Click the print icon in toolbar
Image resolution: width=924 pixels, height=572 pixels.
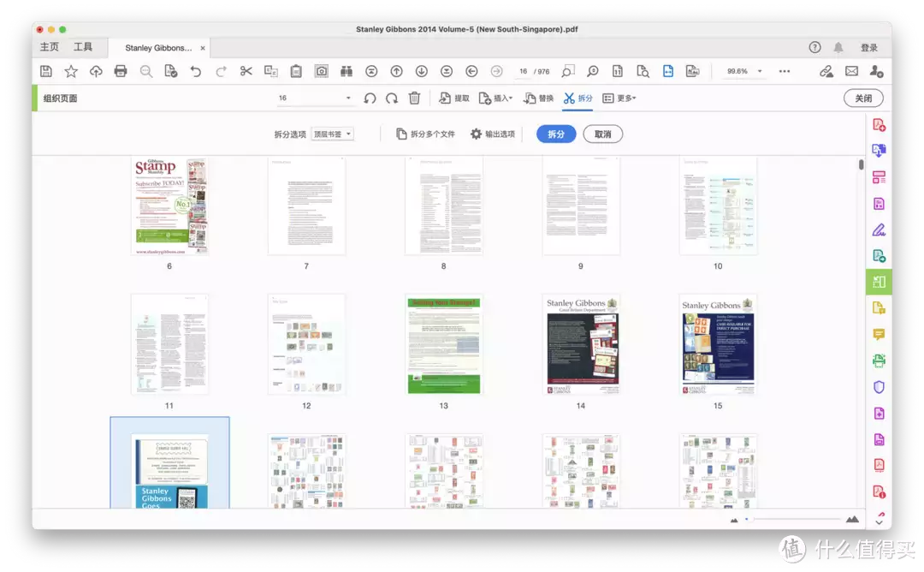point(121,71)
